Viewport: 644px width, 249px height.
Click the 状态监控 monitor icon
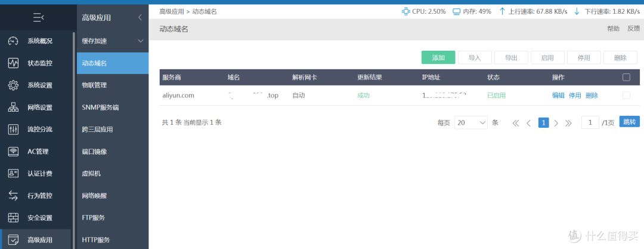13,63
